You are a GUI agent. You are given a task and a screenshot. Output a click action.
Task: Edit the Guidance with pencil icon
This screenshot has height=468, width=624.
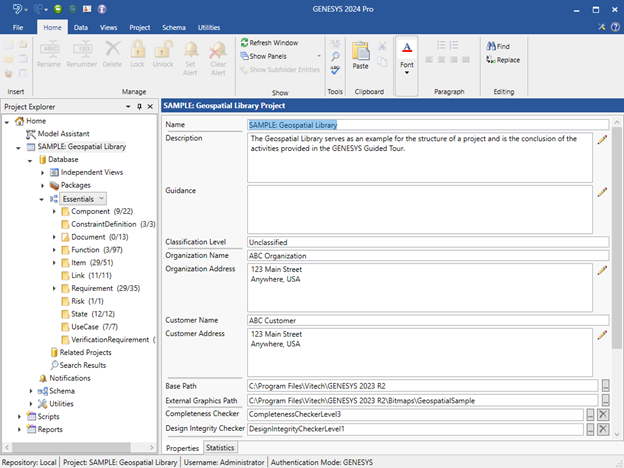[x=603, y=192]
